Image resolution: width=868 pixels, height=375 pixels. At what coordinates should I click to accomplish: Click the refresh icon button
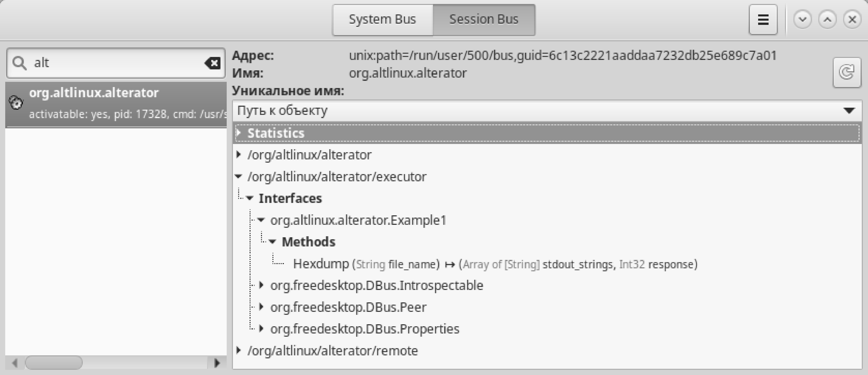pos(846,72)
